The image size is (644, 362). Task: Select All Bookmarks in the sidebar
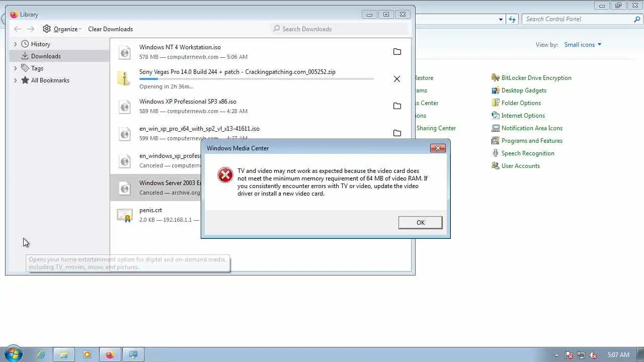[50, 80]
